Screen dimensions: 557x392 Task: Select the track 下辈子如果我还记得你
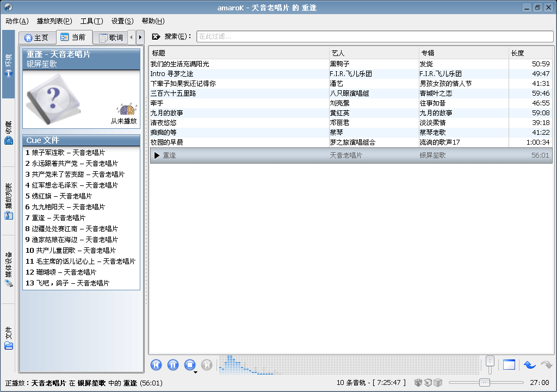point(183,83)
